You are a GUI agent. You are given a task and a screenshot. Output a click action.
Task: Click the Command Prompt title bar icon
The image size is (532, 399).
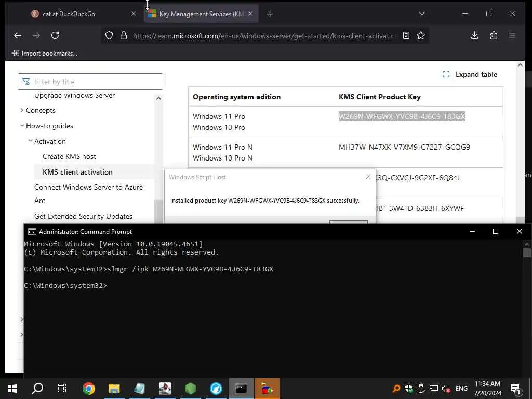tap(32, 232)
